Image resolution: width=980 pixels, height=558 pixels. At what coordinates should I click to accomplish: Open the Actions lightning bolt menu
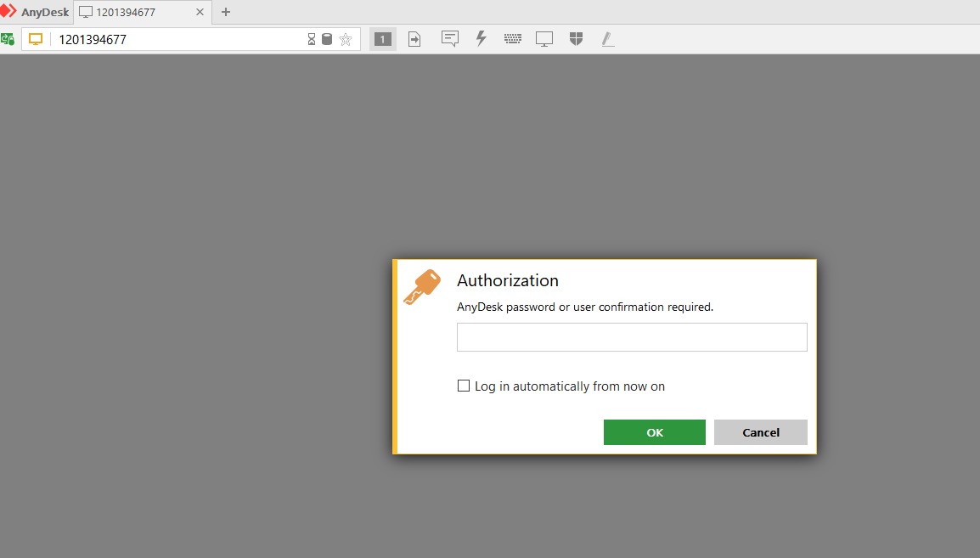point(481,39)
